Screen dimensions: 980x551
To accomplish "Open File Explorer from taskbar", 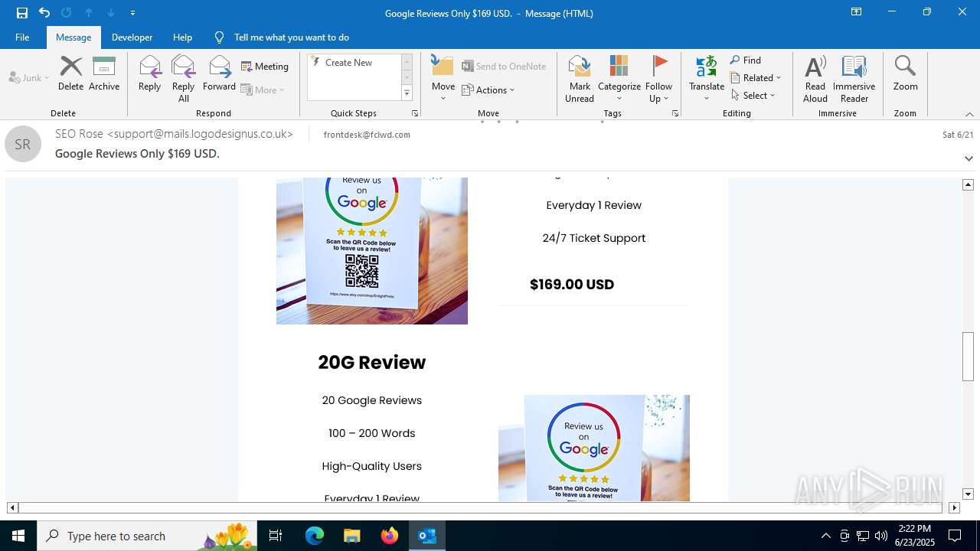I will [351, 536].
